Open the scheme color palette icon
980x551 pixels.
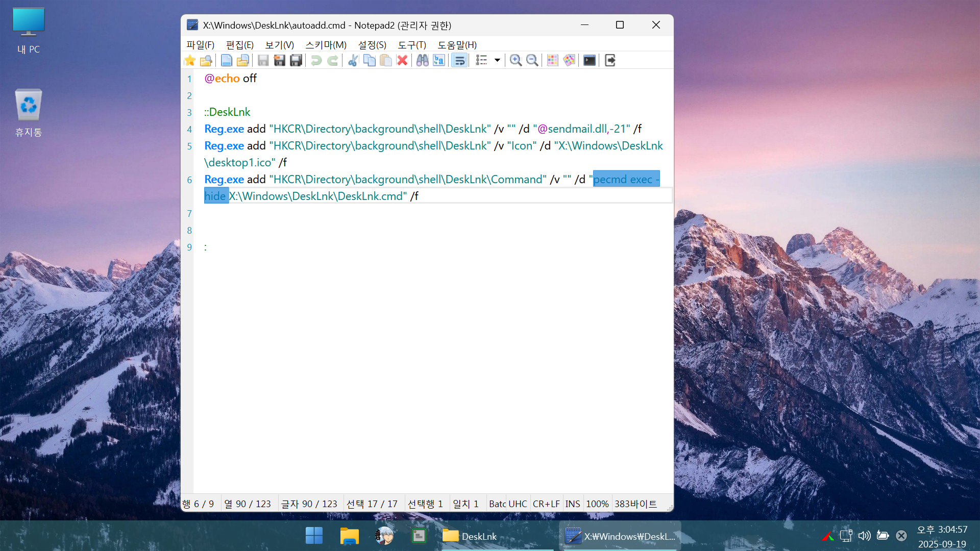point(569,60)
